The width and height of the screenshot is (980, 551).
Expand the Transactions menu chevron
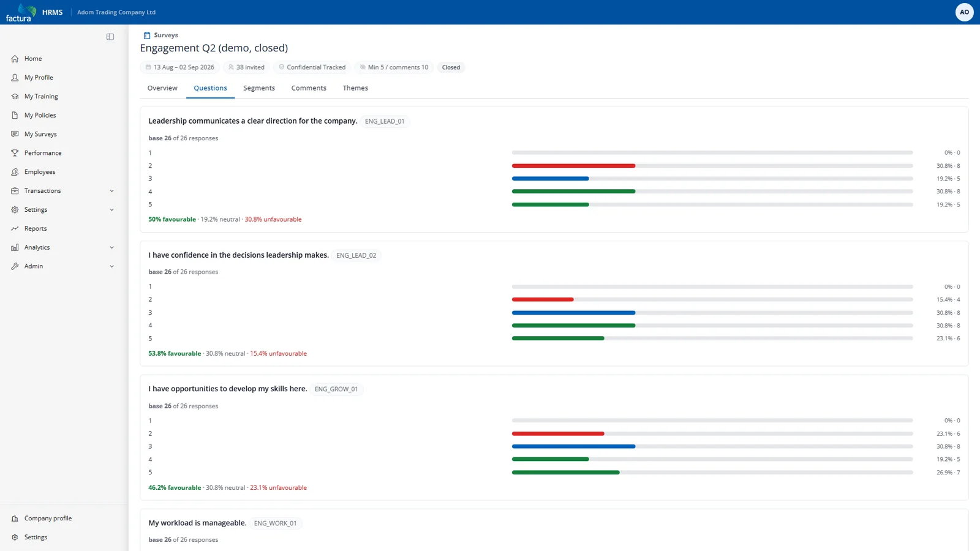(111, 191)
